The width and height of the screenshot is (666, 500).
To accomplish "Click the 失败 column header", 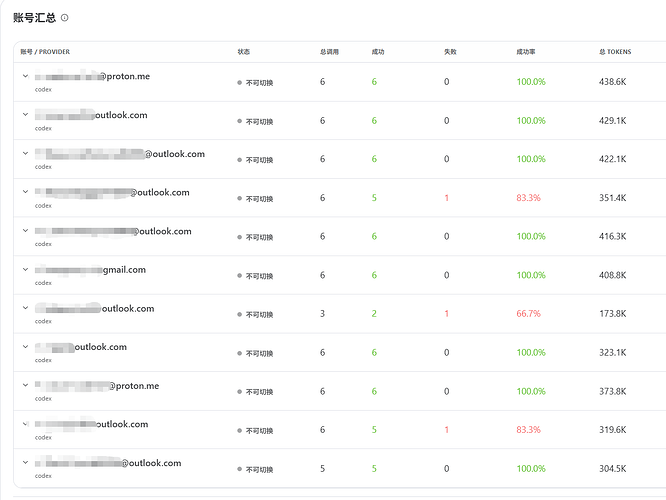I will tap(450, 52).
